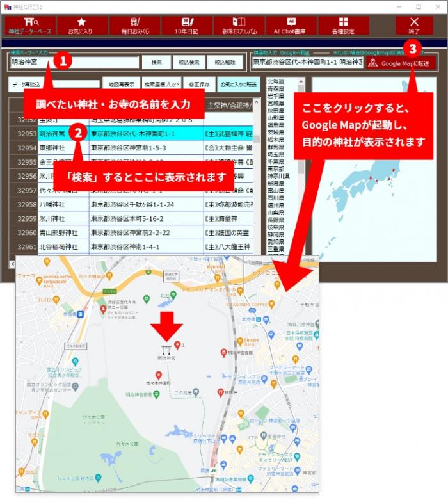Select table row 32954 東郷神社
This screenshot has height=500, width=448.
coord(131,148)
